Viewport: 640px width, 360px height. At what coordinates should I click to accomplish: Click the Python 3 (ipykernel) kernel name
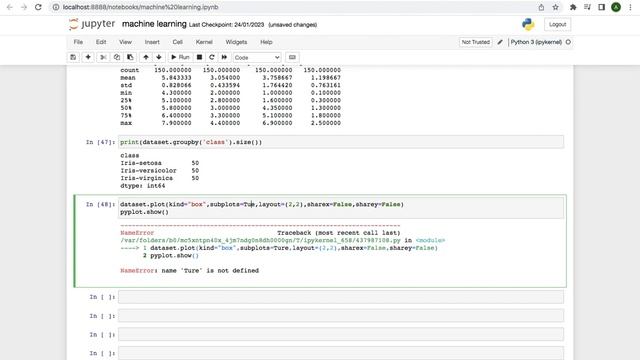click(536, 42)
